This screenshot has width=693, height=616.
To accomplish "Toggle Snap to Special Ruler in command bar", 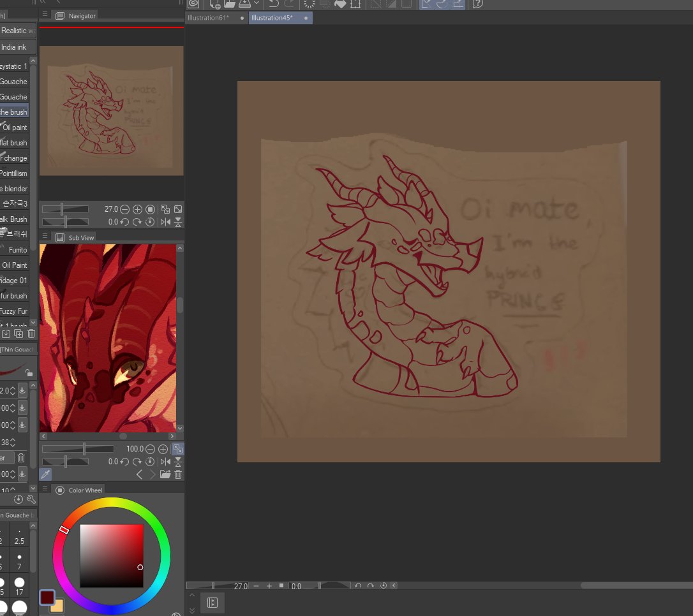I will (442, 4).
